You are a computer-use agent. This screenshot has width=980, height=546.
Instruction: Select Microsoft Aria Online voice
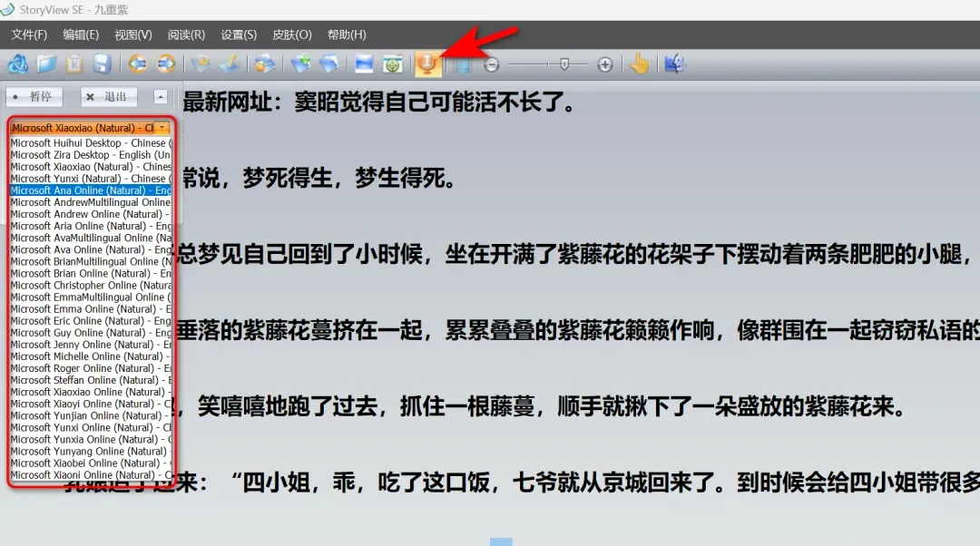point(91,226)
